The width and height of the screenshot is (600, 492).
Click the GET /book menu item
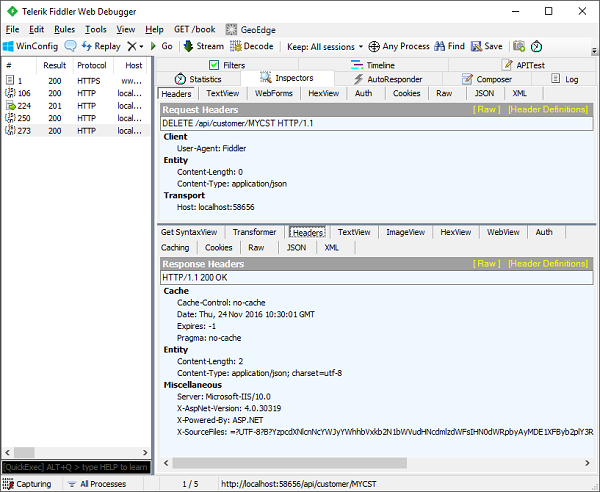pyautogui.click(x=194, y=29)
